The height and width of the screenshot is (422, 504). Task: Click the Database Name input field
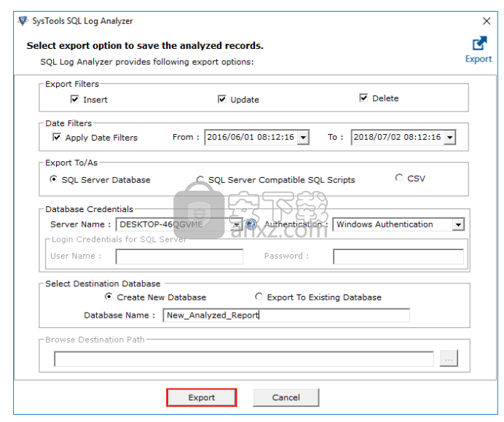[286, 315]
